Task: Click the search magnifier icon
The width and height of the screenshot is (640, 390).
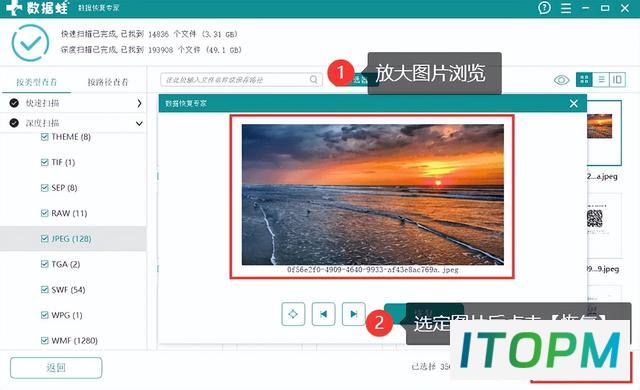Action: click(313, 80)
